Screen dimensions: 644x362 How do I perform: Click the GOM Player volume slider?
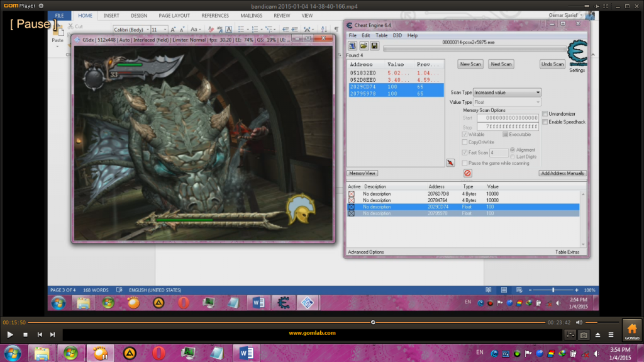coord(602,322)
